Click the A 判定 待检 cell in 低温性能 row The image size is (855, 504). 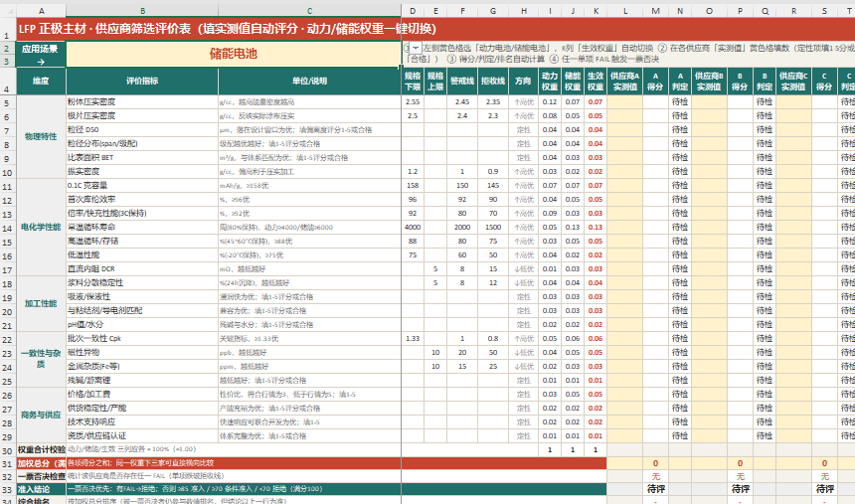click(680, 255)
